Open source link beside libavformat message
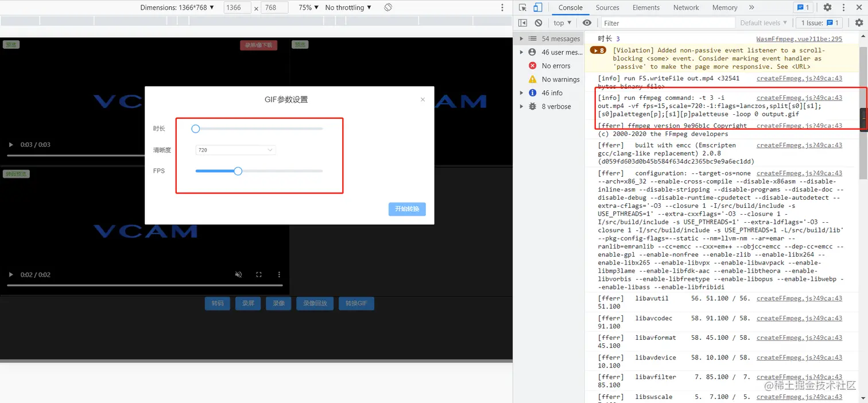Screen dimensions: 868x403 [799, 338]
